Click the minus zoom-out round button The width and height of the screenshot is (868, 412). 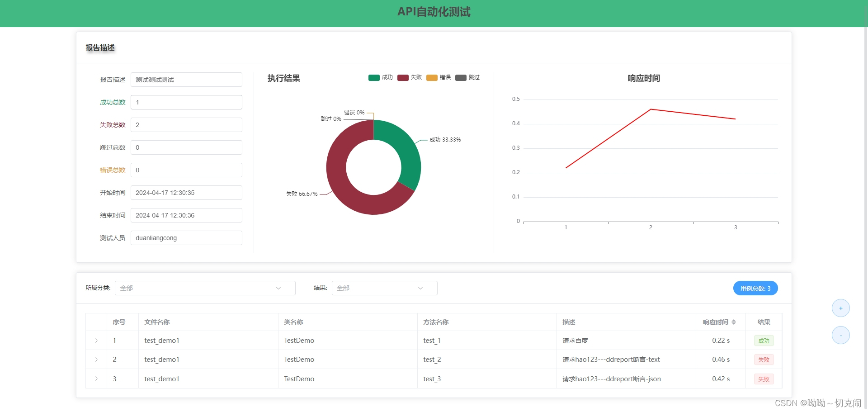point(841,335)
